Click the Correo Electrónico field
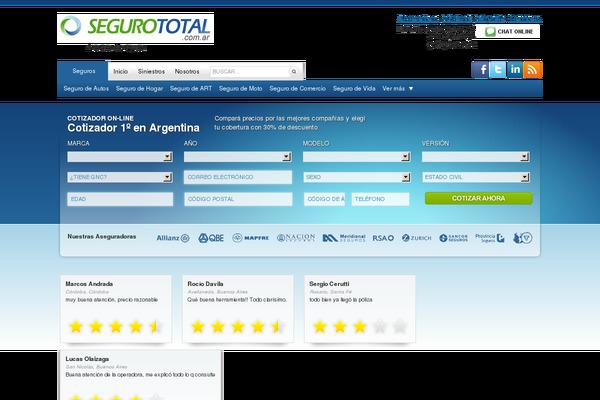 [x=238, y=177]
